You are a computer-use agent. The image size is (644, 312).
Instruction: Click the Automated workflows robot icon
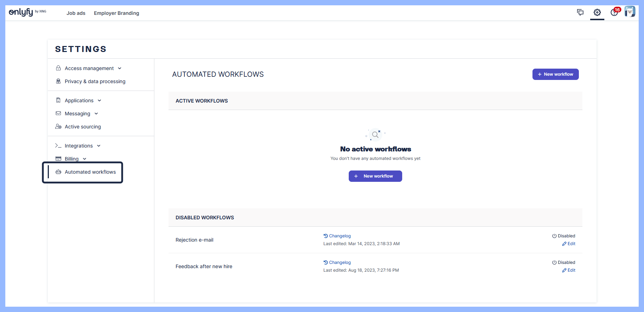coord(58,172)
